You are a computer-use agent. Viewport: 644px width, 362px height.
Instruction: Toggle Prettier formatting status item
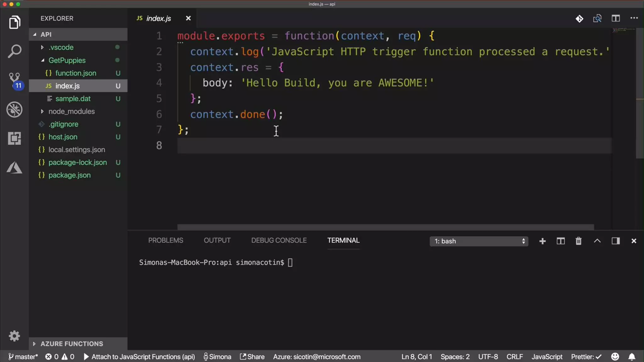coord(586,357)
